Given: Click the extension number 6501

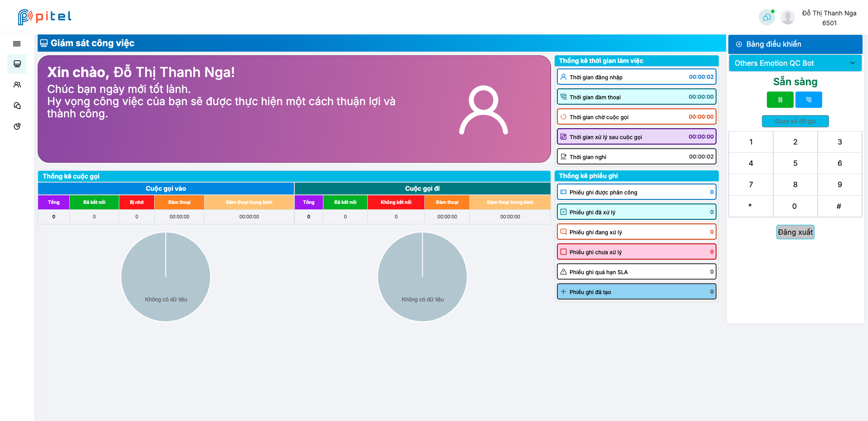Looking at the screenshot, I should point(829,23).
